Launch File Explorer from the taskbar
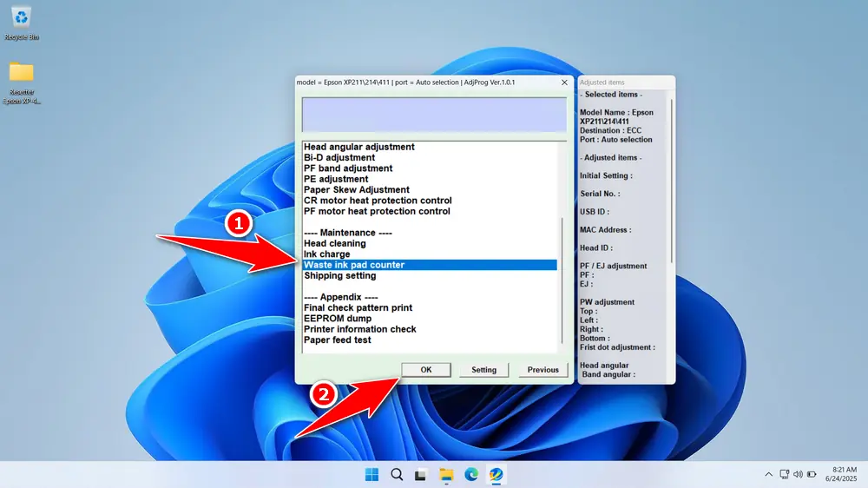Viewport: 868px width, 488px height. (446, 475)
